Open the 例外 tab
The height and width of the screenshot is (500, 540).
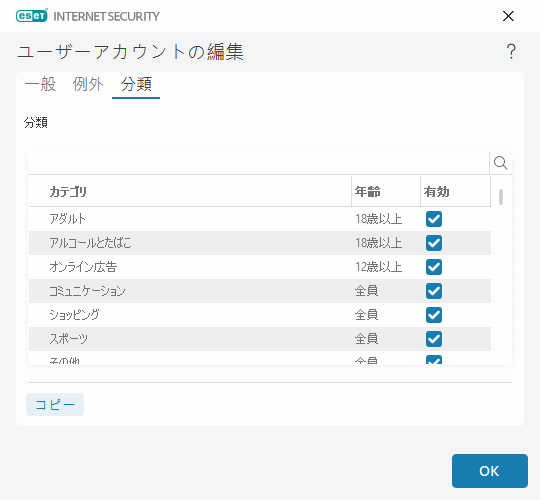coord(88,84)
